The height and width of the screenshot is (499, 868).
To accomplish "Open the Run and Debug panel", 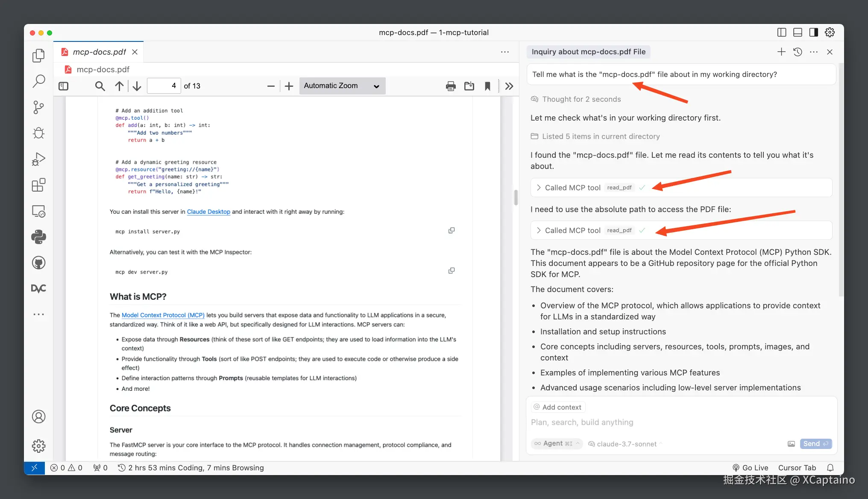I will coord(38,159).
